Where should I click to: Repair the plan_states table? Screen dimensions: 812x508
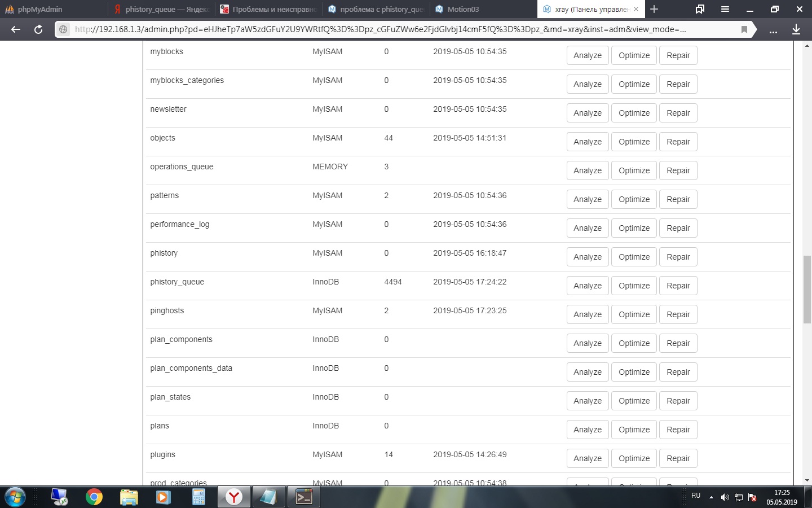tap(678, 401)
